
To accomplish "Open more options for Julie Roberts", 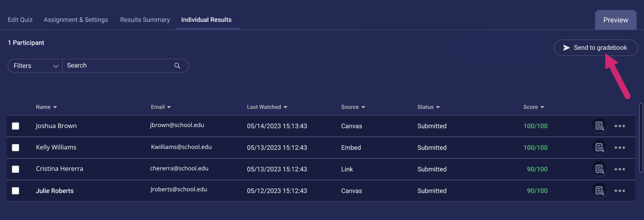I will 620,191.
